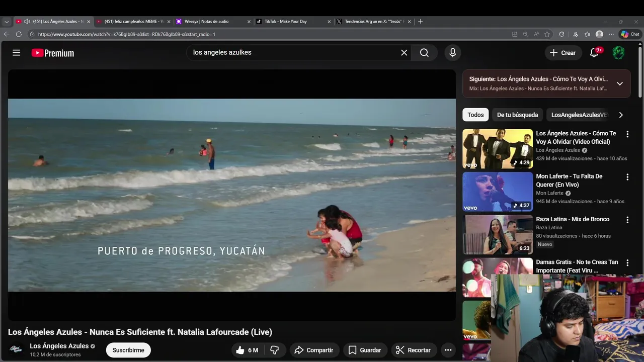644x362 pixels.
Task: Click the Suscribirme button
Action: pyautogui.click(x=128, y=350)
